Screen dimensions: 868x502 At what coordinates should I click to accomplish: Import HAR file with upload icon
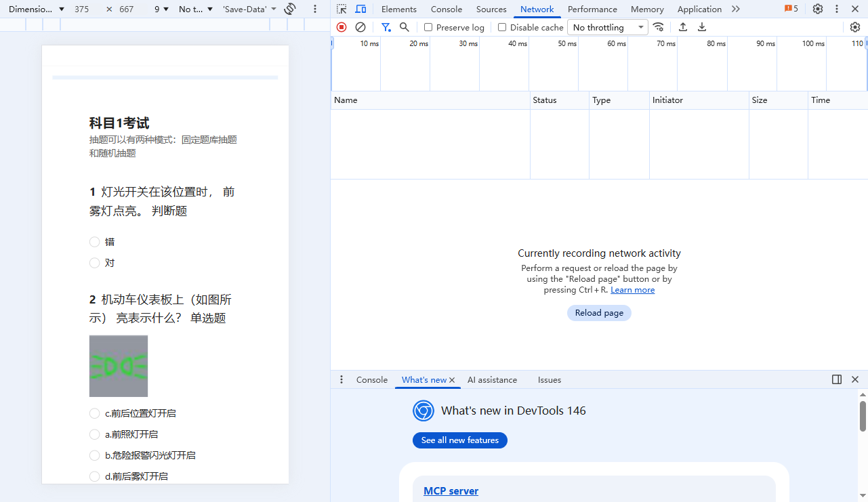[683, 27]
